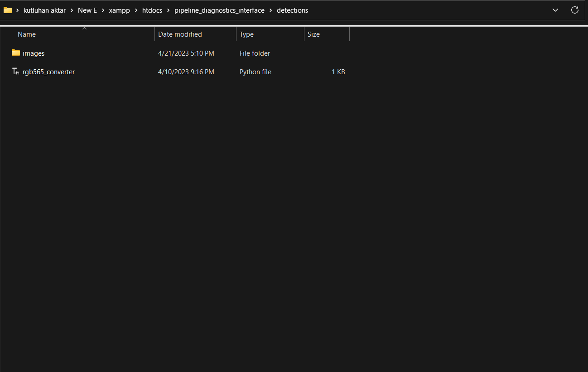The height and width of the screenshot is (372, 588).
Task: Click the rgb565_converter file name
Action: click(49, 72)
